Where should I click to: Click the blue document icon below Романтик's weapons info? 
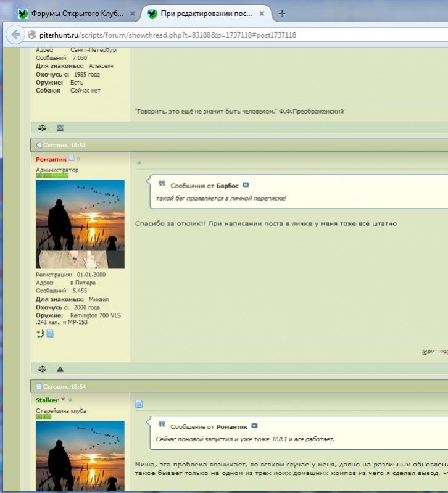click(51, 334)
